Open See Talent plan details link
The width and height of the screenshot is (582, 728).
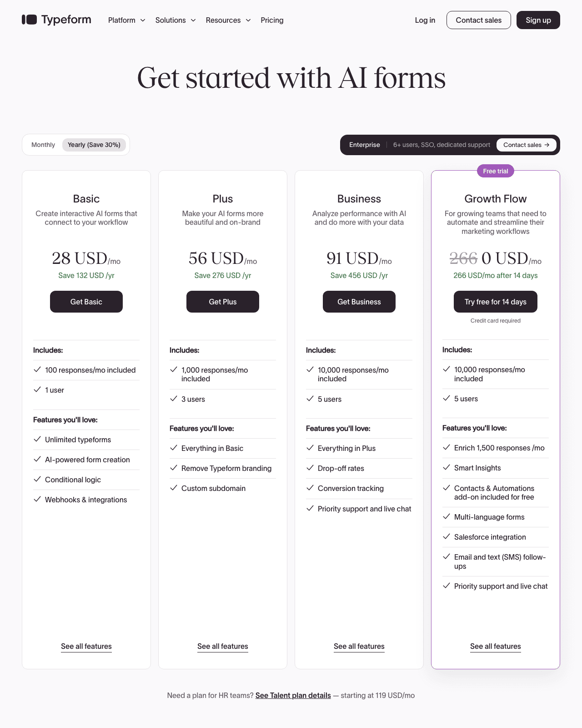coord(293,695)
